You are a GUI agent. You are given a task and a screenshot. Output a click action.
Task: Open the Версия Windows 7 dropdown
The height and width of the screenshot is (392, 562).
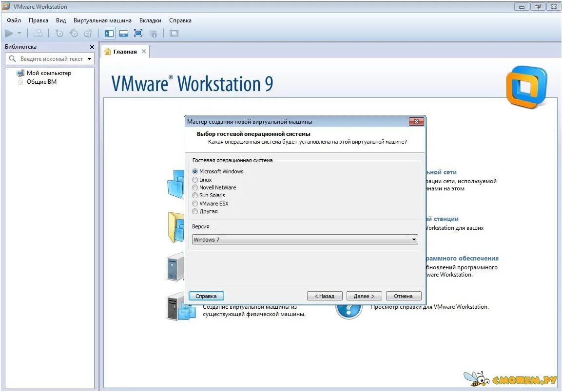(x=305, y=240)
